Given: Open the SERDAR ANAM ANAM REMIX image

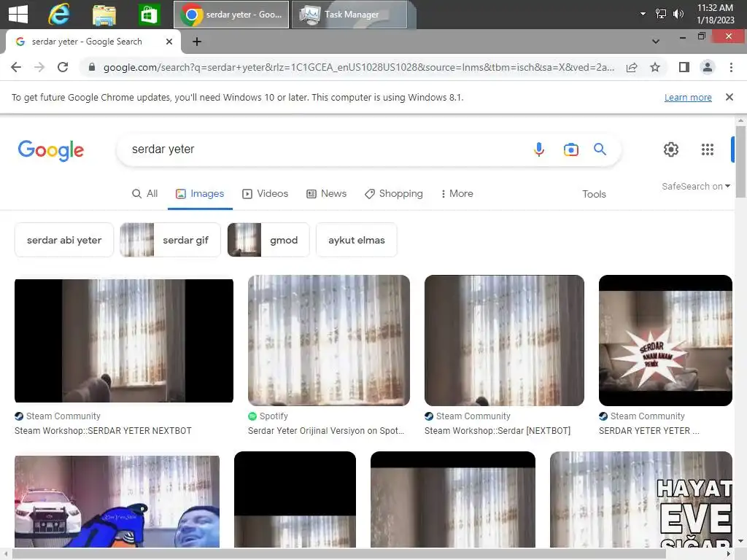Looking at the screenshot, I should (x=665, y=341).
